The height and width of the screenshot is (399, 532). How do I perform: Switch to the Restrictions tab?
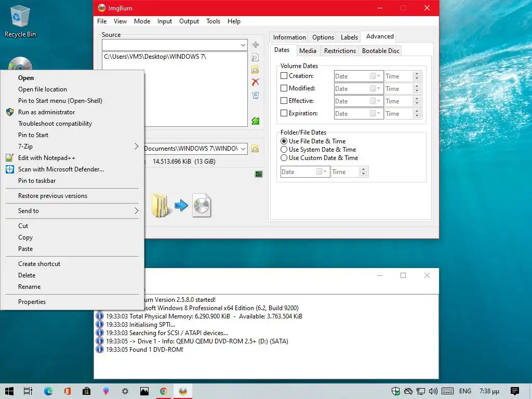tap(340, 50)
